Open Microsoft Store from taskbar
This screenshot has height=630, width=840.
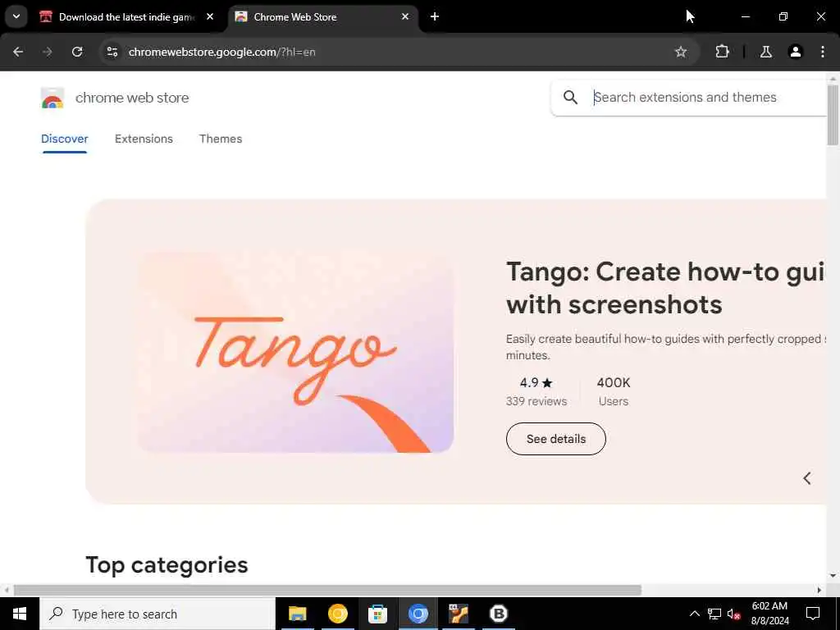[x=377, y=614]
